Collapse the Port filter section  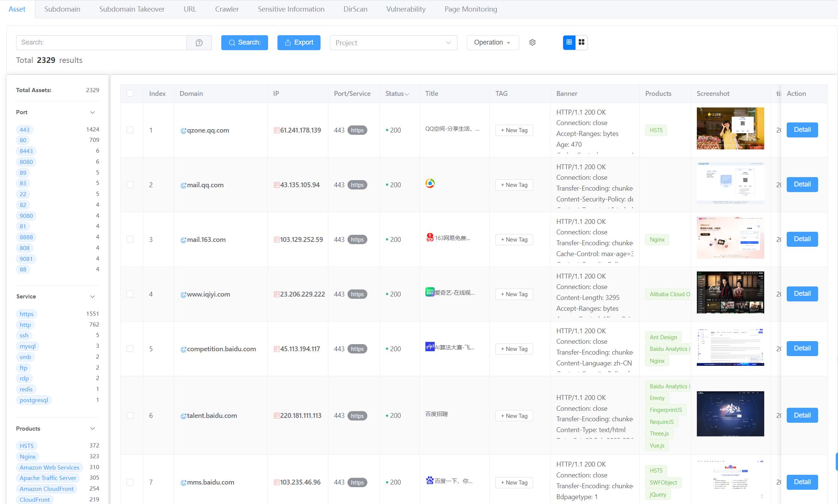(92, 112)
